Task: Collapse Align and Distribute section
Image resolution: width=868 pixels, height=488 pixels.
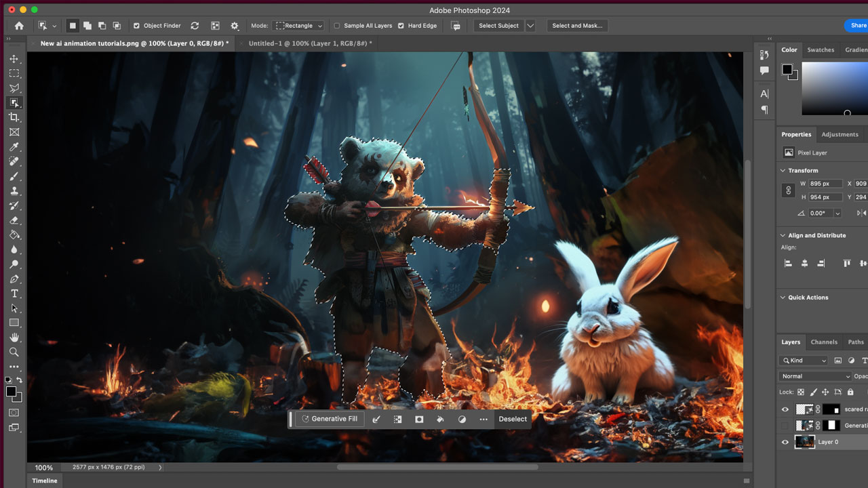Action: click(783, 236)
